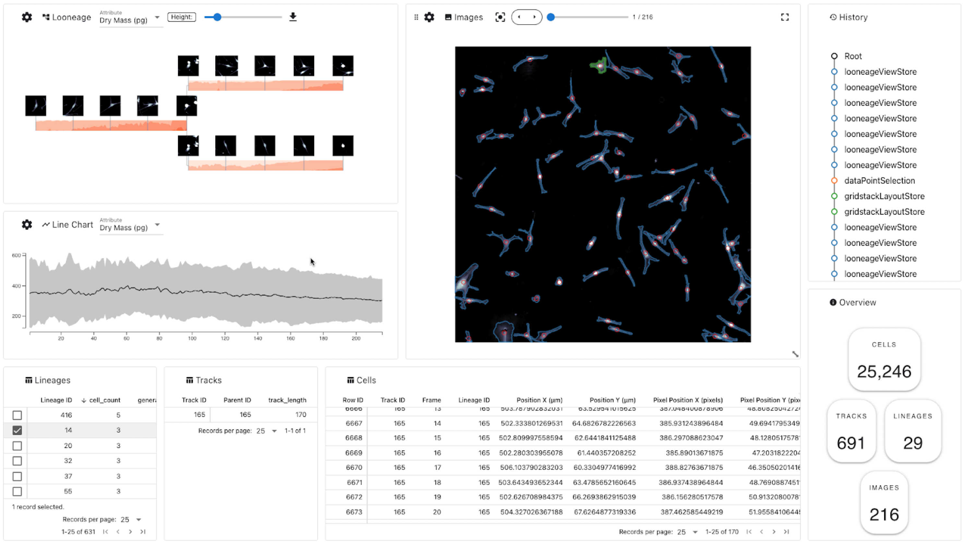Open Looneage Attribute Dry Mass dropdown
Screen dimensions: 965x560
click(131, 20)
